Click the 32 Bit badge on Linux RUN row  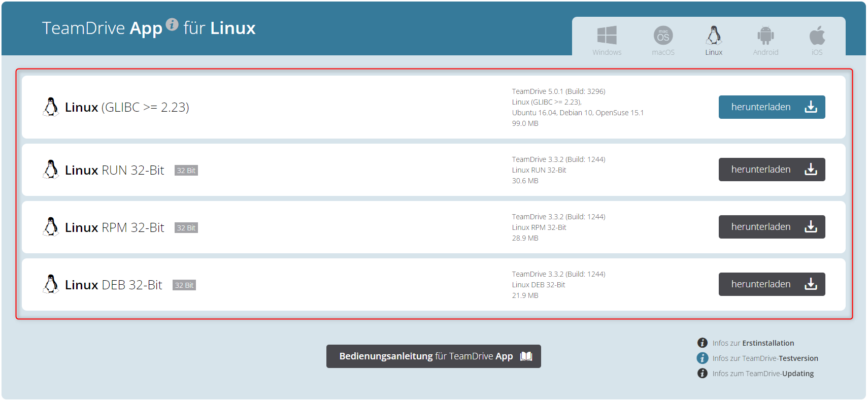(186, 171)
